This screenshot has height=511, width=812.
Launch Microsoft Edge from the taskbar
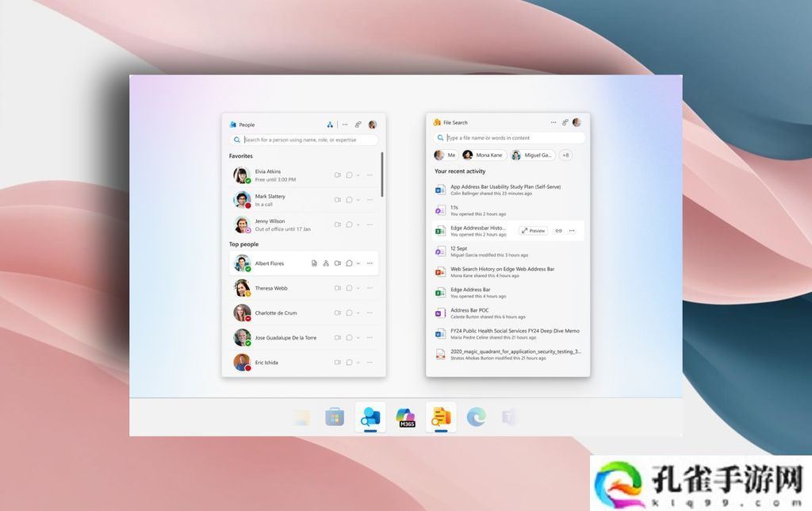[476, 417]
